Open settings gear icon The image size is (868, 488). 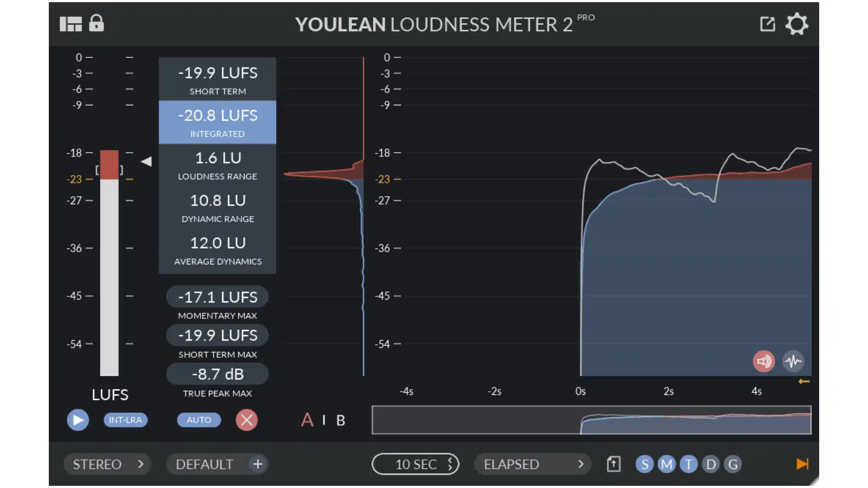pos(797,24)
